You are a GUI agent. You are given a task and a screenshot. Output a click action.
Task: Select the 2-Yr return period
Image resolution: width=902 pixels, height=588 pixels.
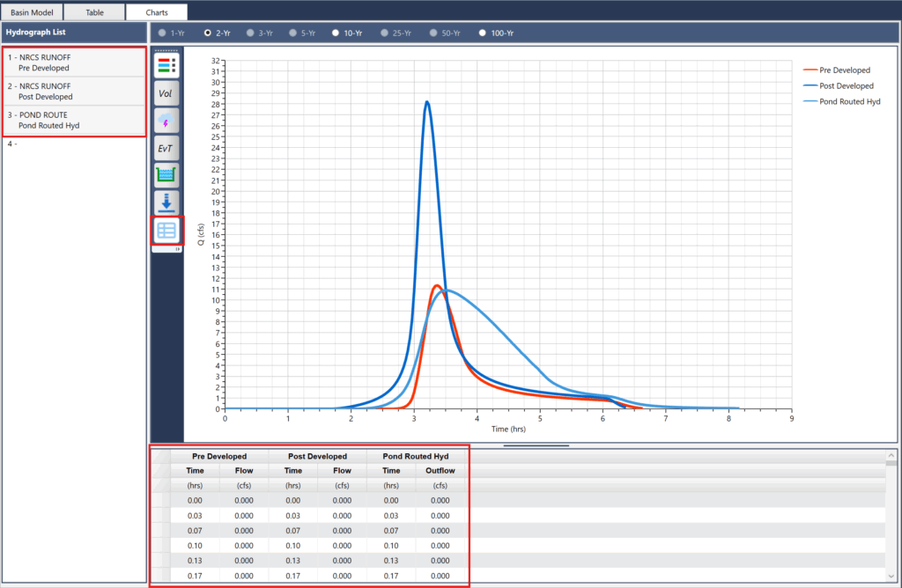pos(208,33)
